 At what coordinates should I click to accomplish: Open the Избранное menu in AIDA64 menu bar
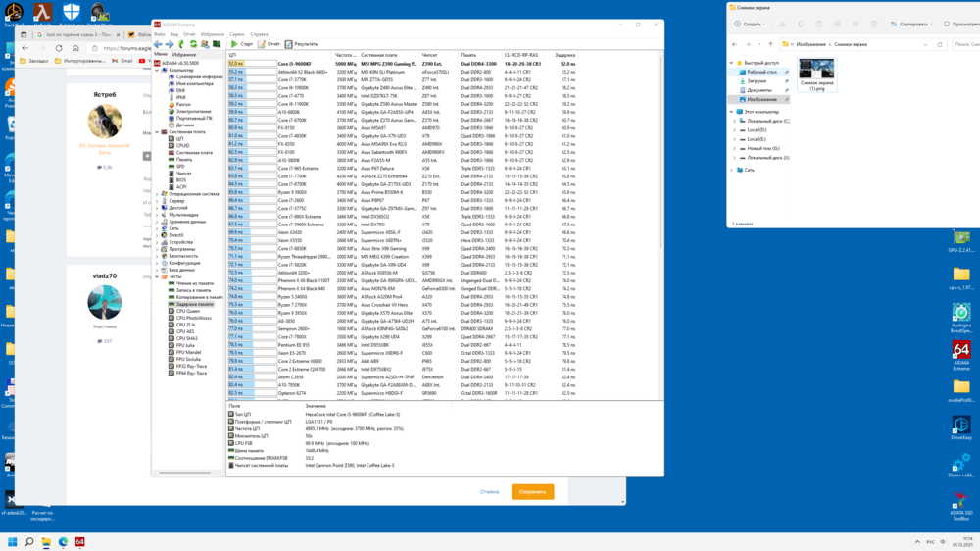[213, 34]
